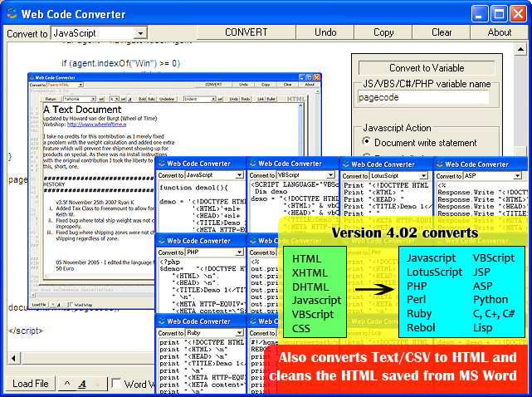Click the main window title bar app icon

tap(12, 13)
